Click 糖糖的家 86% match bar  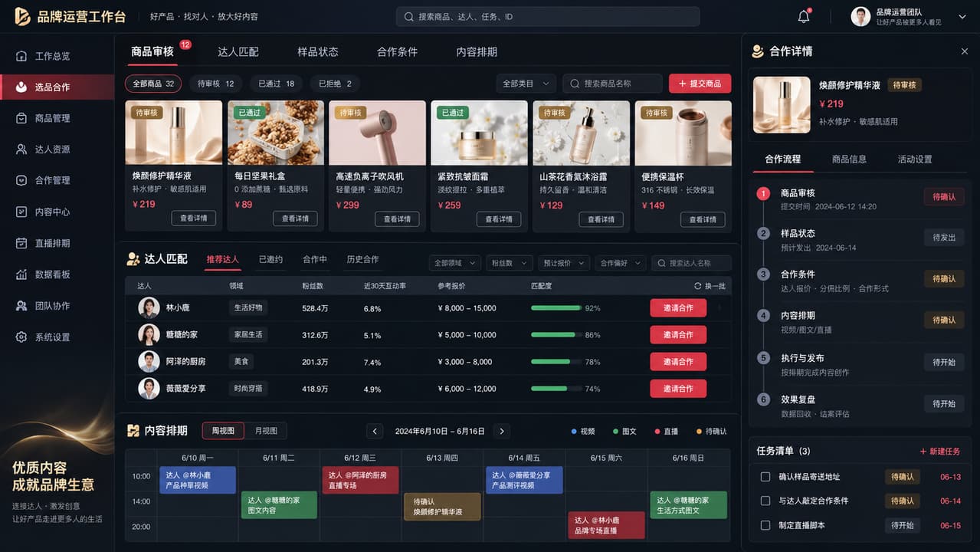(556, 335)
